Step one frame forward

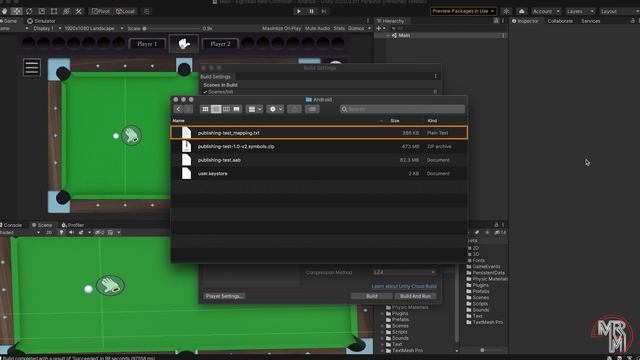coord(324,11)
